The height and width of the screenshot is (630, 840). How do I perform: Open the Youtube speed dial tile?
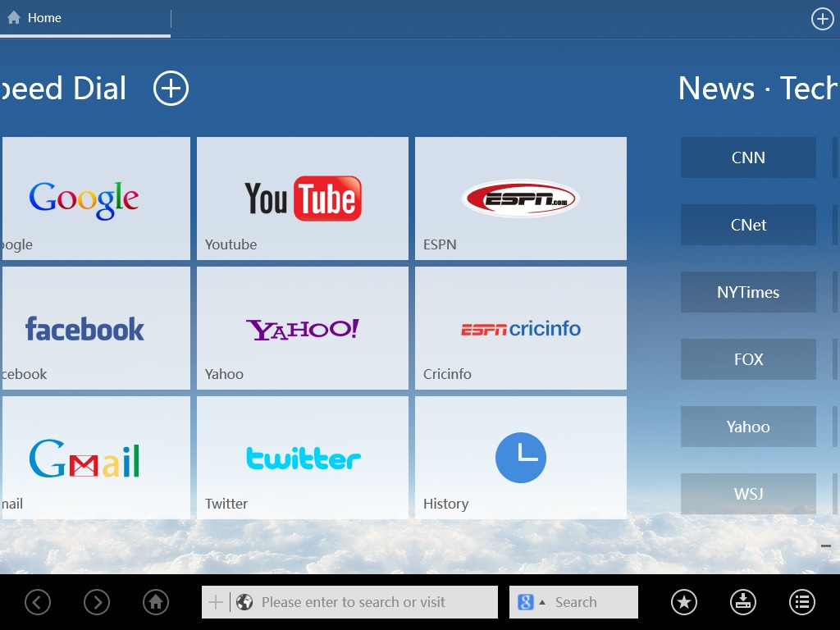point(302,199)
